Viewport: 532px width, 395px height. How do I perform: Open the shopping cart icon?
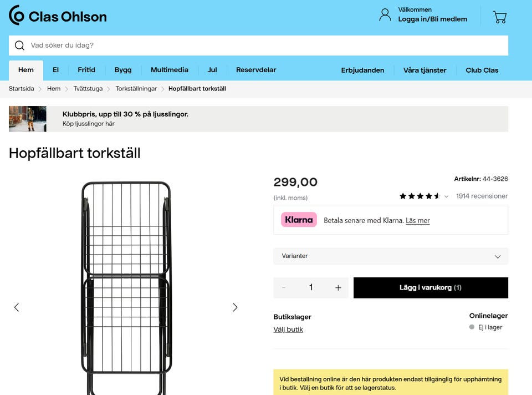pyautogui.click(x=500, y=17)
